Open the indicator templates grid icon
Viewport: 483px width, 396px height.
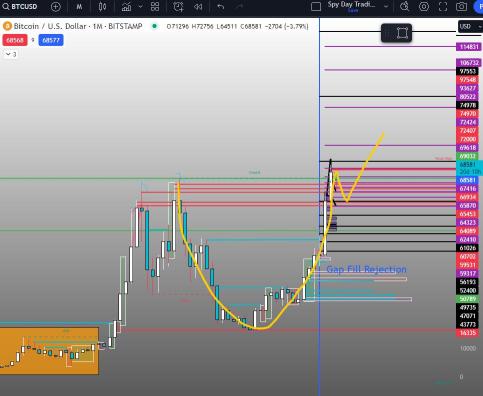(x=155, y=7)
